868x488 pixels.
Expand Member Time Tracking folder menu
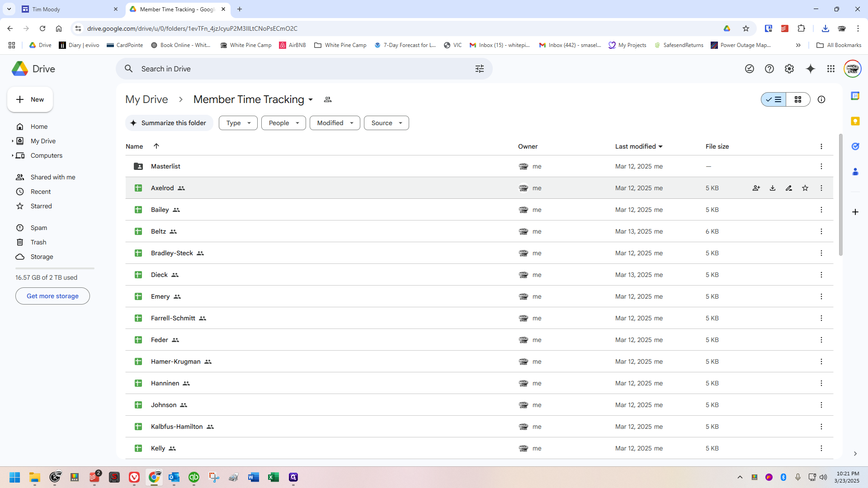[311, 100]
